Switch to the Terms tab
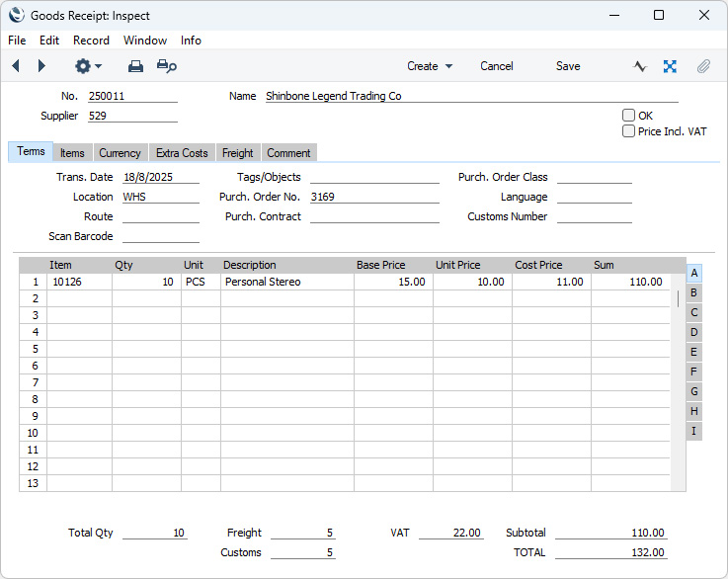The width and height of the screenshot is (728, 579). click(31, 152)
